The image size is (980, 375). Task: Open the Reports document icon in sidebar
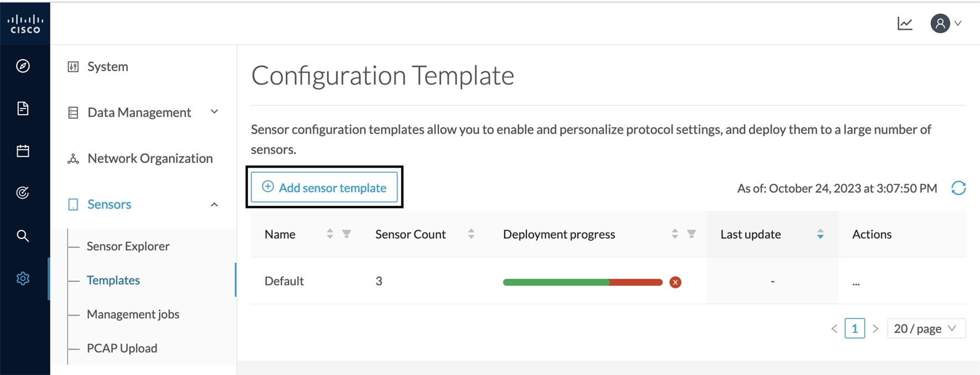tap(23, 108)
